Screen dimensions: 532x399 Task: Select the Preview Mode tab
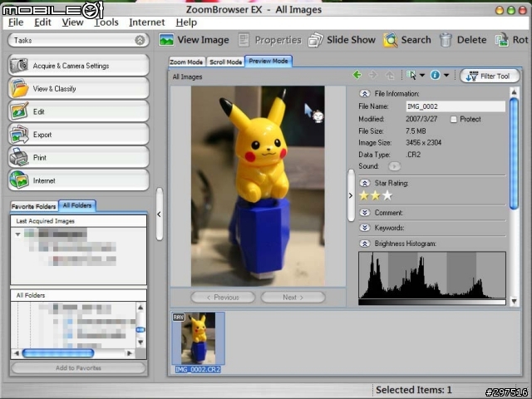(x=268, y=61)
